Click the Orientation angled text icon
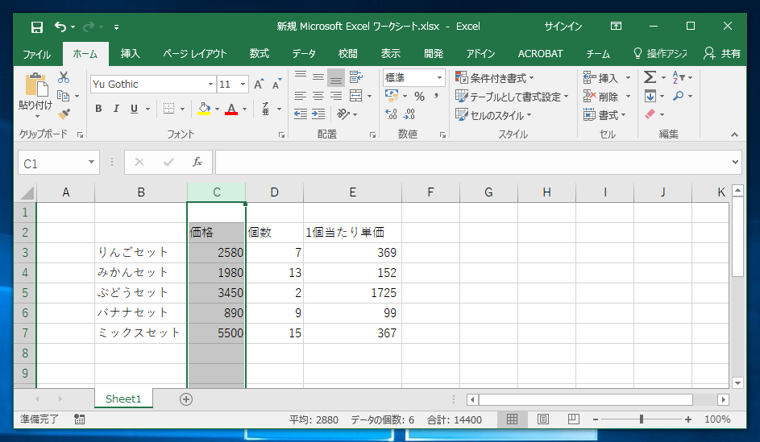Viewport: 760px width, 442px height. 343,114
